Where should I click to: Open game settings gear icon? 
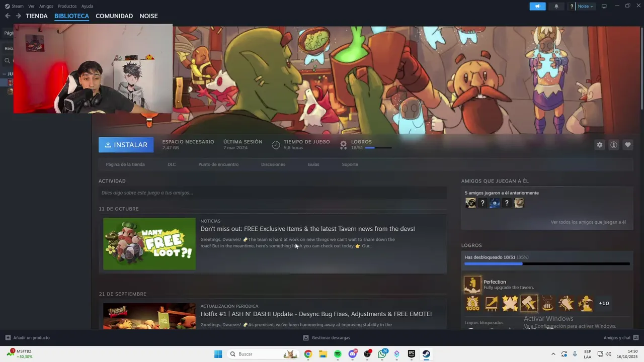tap(600, 145)
